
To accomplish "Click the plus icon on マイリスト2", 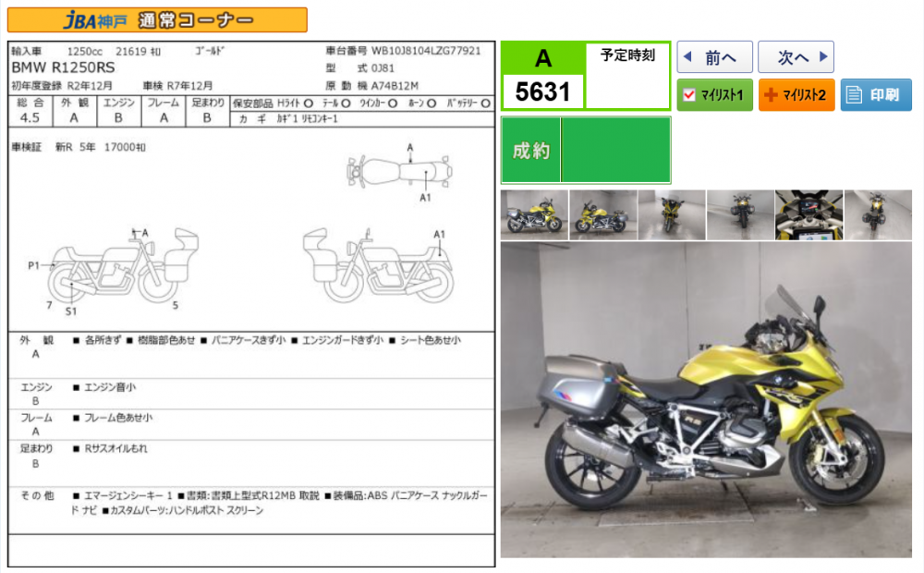I will coord(771,95).
